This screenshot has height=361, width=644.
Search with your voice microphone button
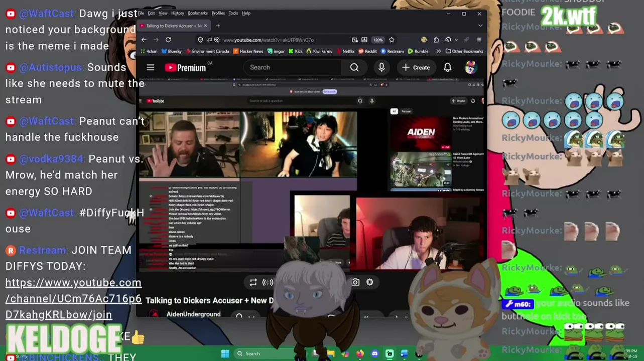coord(381,67)
